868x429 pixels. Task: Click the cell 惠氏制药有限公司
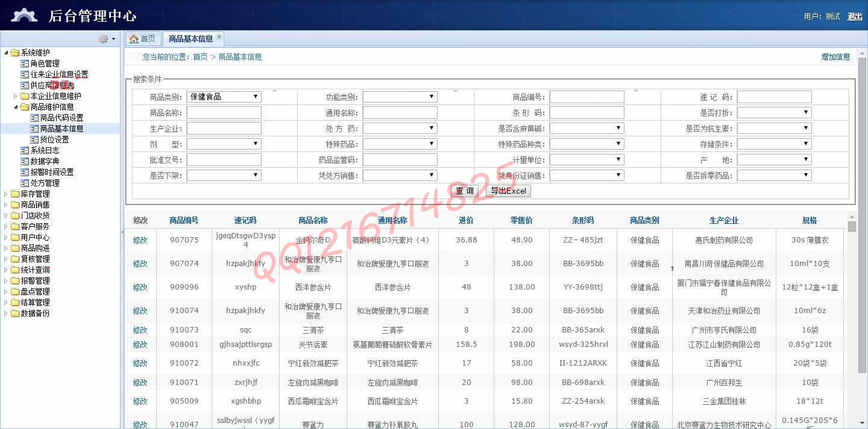coord(724,240)
